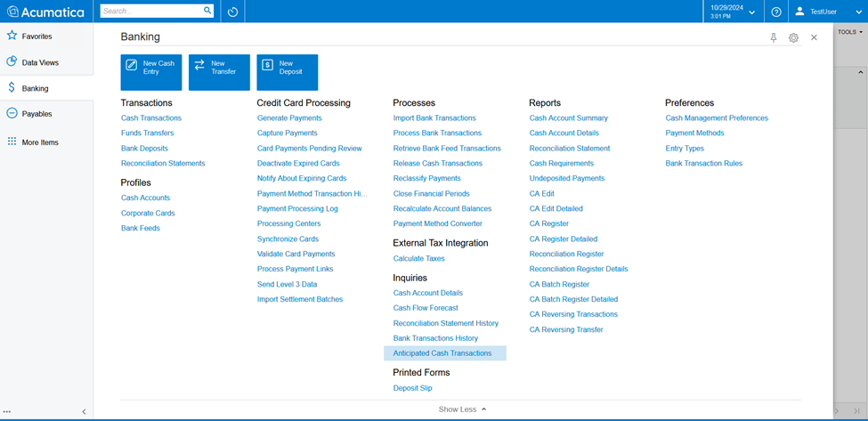Click the sidebar ellipsis options
This screenshot has width=868, height=421.
click(x=7, y=411)
